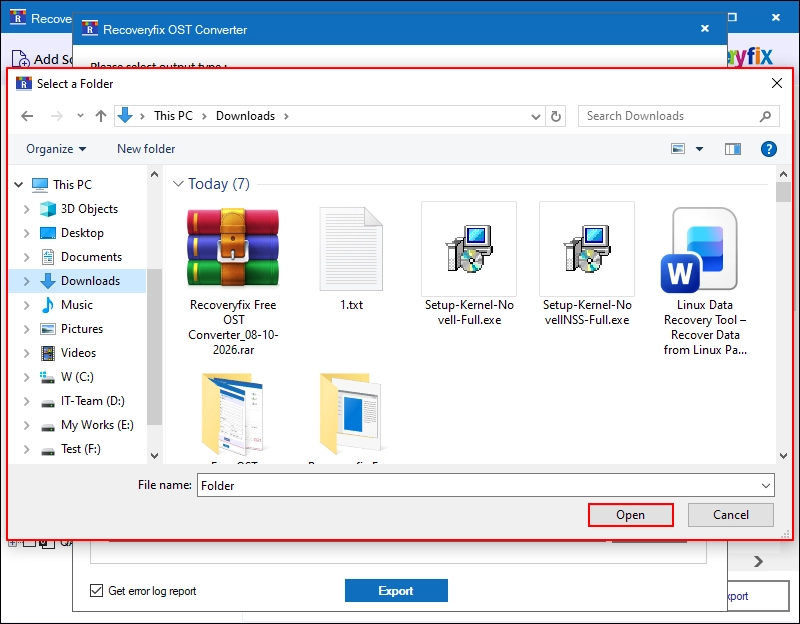Select the Test (F:) drive

click(81, 449)
